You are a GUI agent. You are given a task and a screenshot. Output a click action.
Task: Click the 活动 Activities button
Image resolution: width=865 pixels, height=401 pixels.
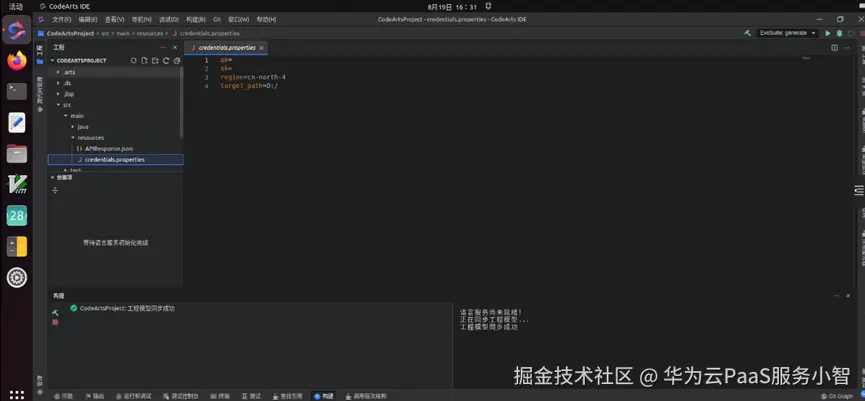point(15,7)
